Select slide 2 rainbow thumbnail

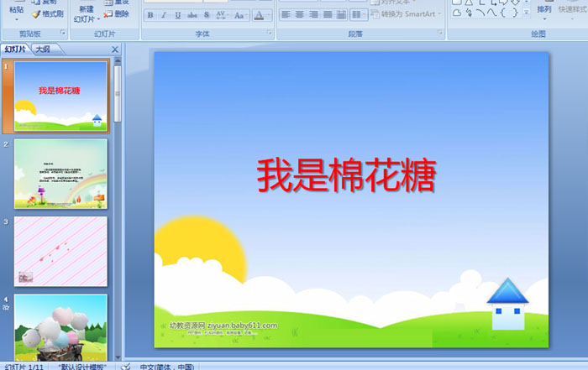[x=60, y=174]
